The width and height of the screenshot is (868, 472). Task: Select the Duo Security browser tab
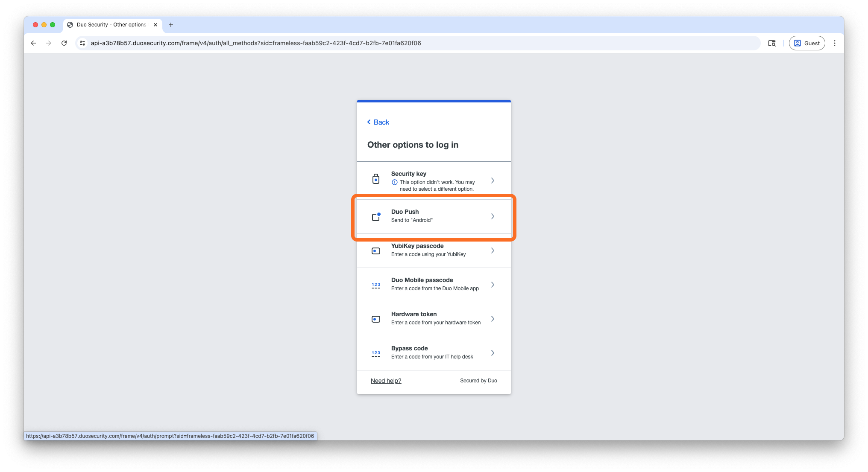point(111,25)
